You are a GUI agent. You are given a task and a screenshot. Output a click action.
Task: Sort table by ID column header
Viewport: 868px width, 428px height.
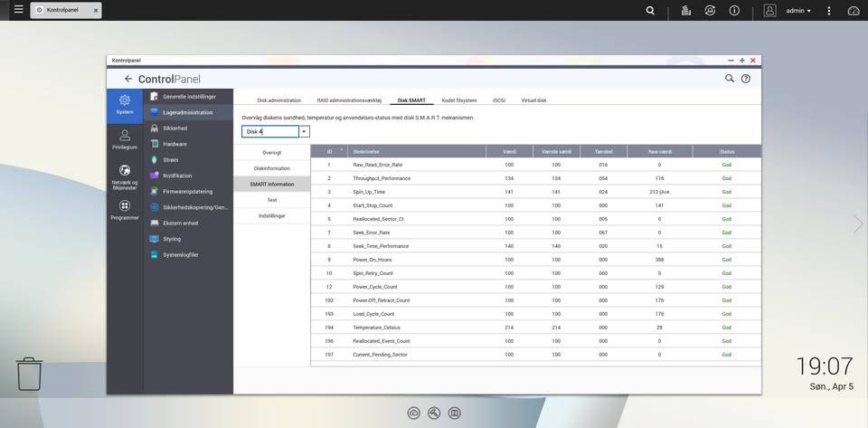point(329,151)
